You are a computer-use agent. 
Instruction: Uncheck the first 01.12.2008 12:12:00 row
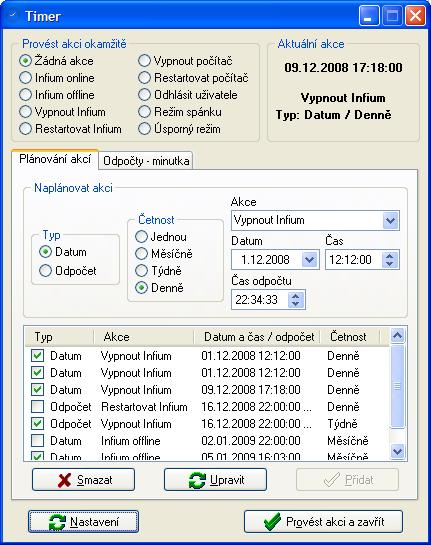click(x=38, y=356)
